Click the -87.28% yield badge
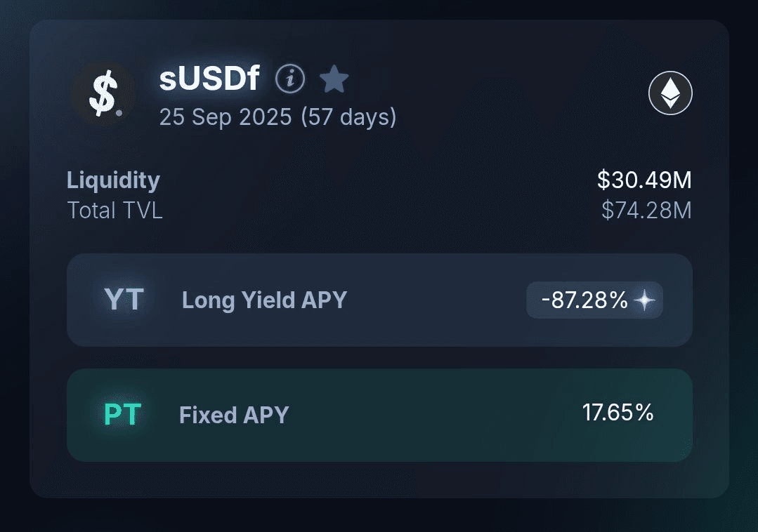Viewport: 758px width, 532px height. pyautogui.click(x=594, y=300)
